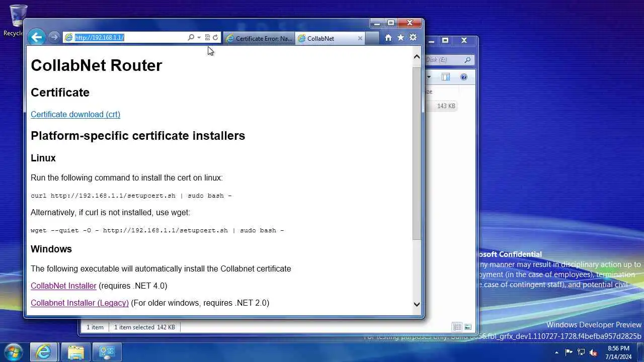The height and width of the screenshot is (362, 644).
Task: Open Internet Explorer from the taskbar
Action: (44, 352)
